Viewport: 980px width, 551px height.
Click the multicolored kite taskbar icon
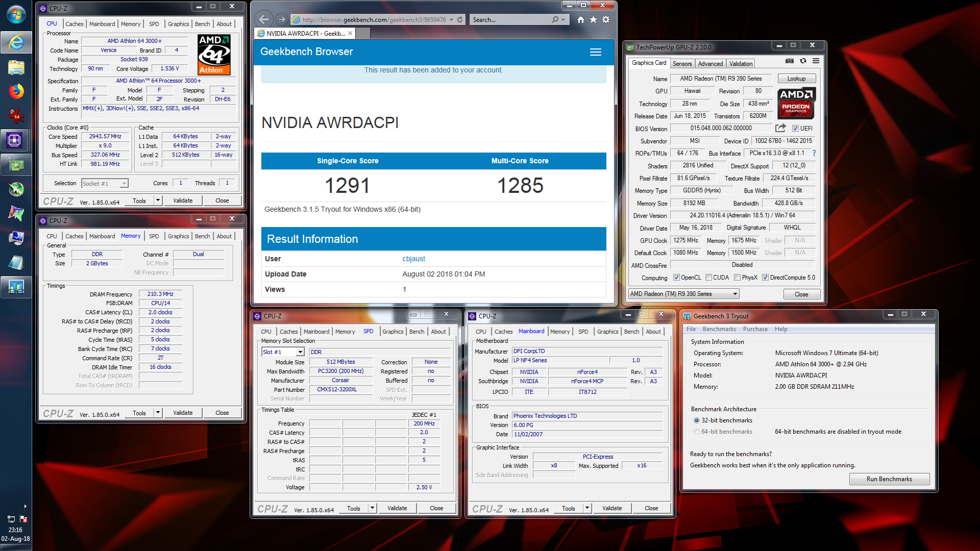pos(16,213)
